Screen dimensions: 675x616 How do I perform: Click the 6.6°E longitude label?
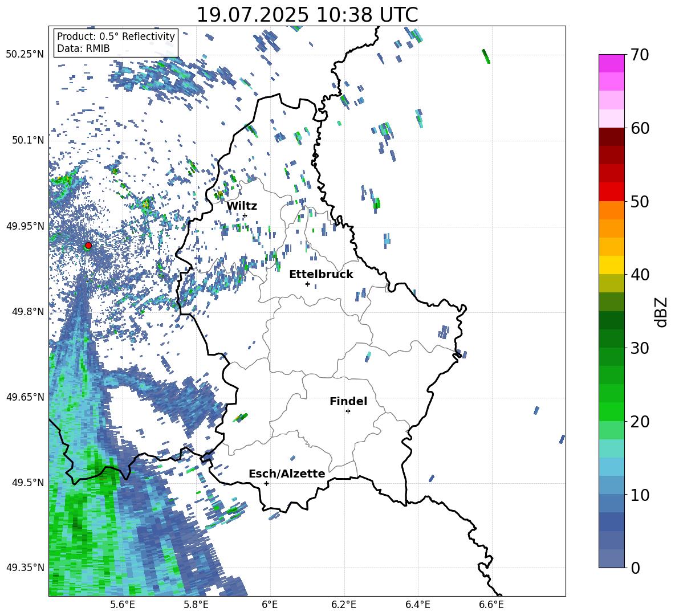(x=491, y=605)
